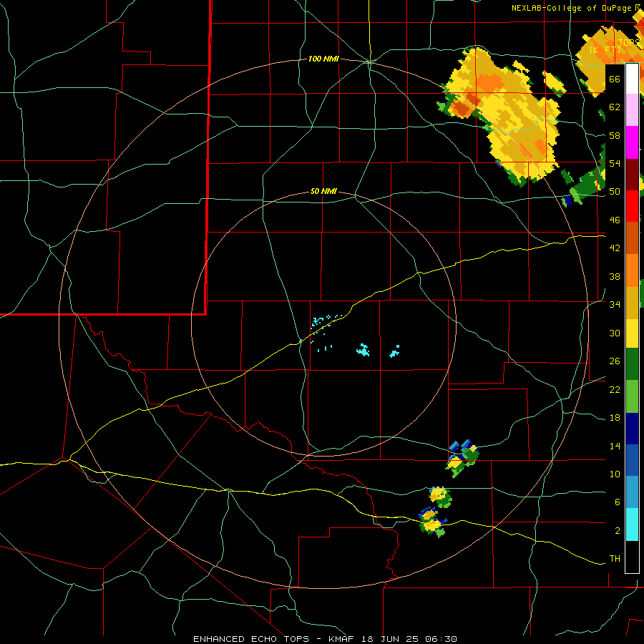Click legend value 66

(615, 79)
